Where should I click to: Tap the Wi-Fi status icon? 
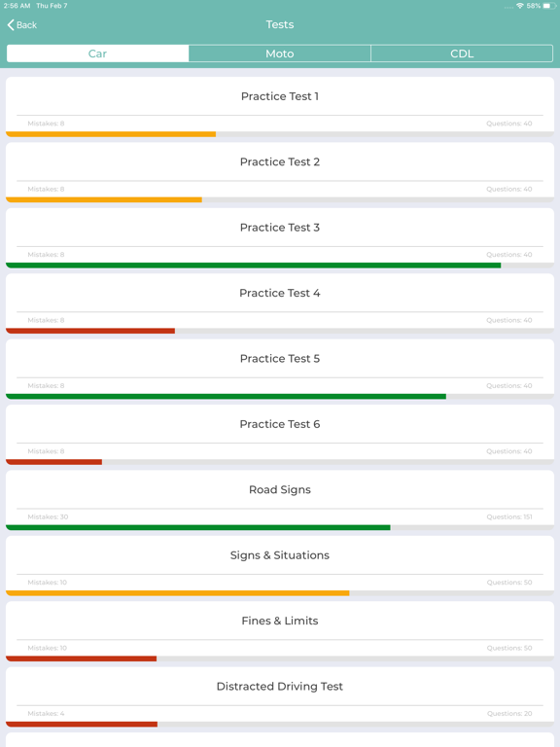click(520, 6)
